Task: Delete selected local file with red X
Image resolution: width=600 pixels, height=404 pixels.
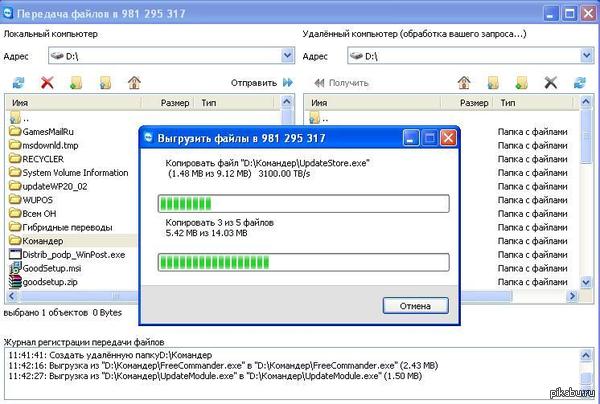Action: (x=47, y=82)
